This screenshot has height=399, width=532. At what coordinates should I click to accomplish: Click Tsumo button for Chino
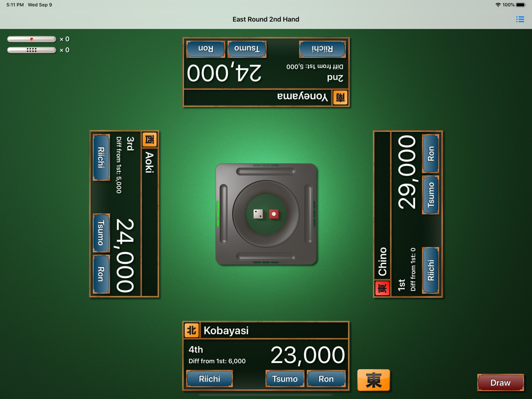[x=430, y=195]
